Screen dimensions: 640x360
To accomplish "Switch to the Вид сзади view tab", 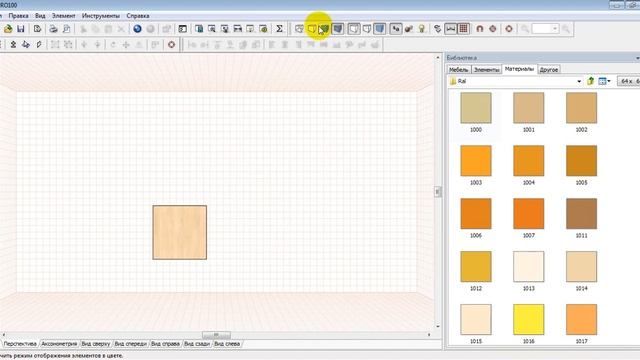I will [197, 344].
